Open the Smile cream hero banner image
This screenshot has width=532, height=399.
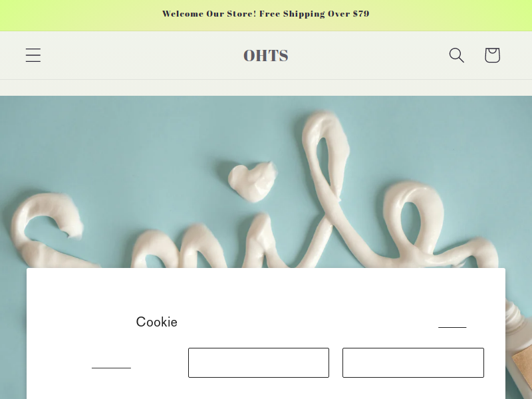coord(266,182)
